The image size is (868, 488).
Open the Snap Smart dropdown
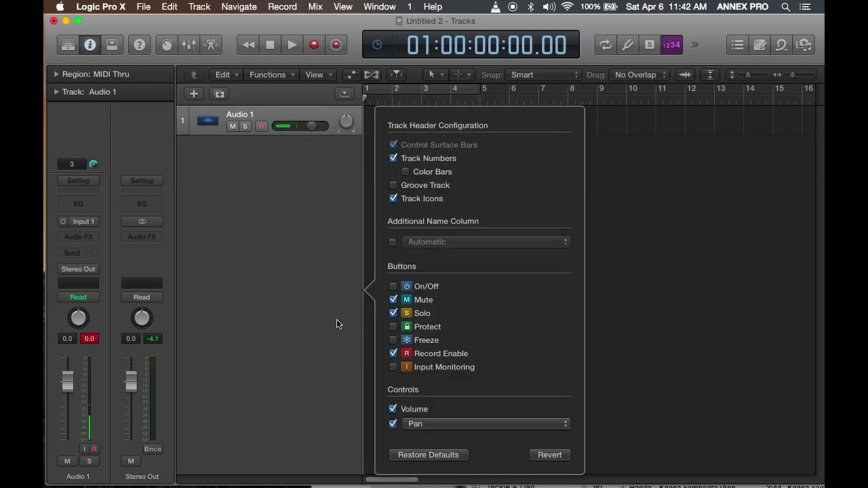click(545, 75)
